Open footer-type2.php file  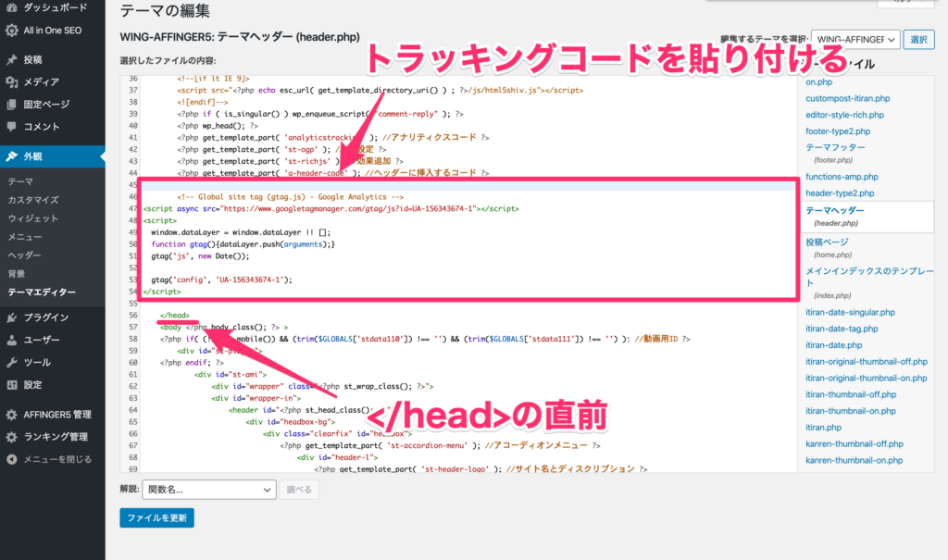(838, 131)
